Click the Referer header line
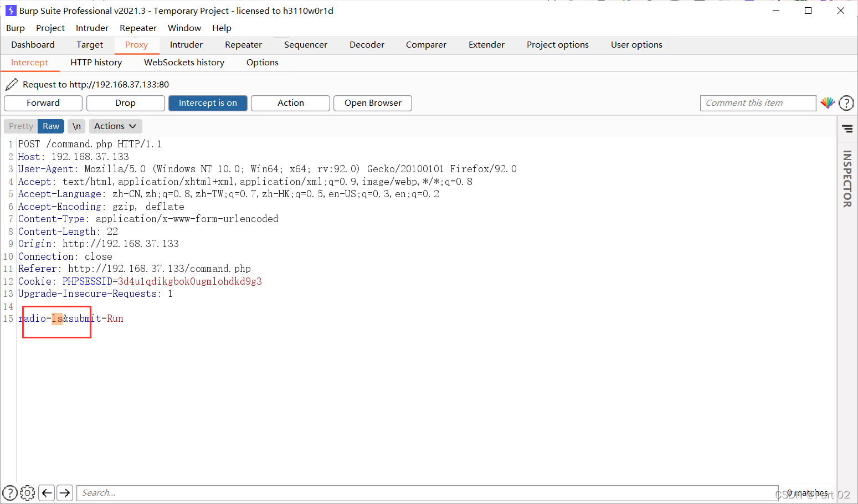 click(134, 269)
